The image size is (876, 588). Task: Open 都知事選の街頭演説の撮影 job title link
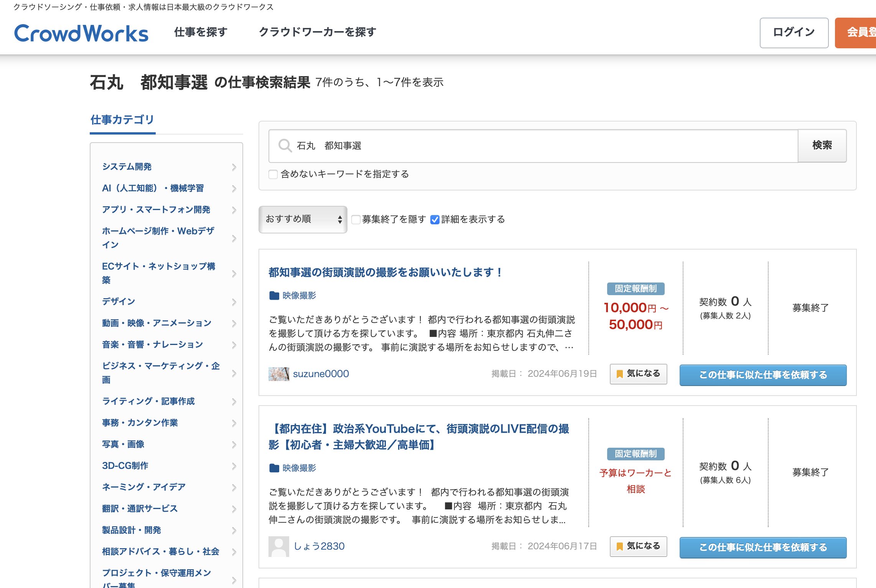click(x=385, y=273)
